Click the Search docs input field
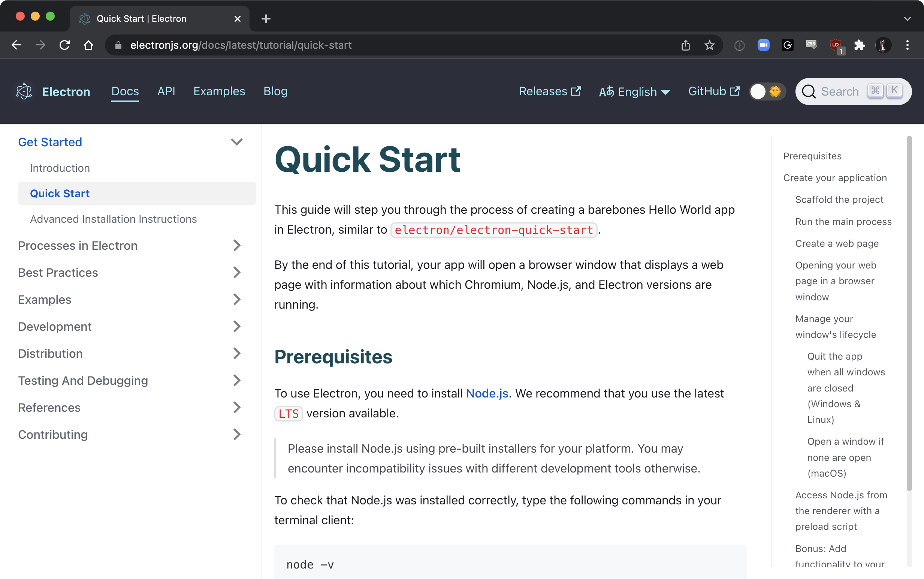The image size is (924, 579). (853, 91)
